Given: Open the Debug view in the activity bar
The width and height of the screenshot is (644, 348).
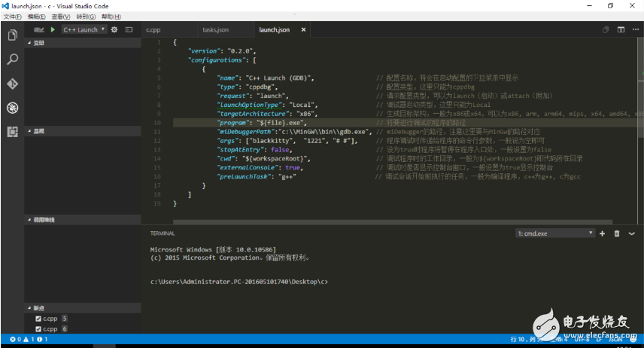Looking at the screenshot, I should [x=12, y=108].
